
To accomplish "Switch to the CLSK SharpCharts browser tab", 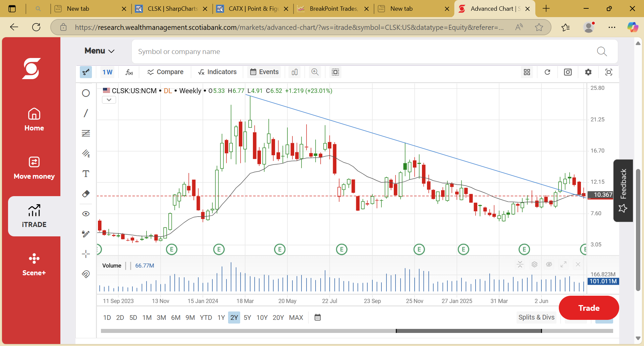I will (172, 9).
